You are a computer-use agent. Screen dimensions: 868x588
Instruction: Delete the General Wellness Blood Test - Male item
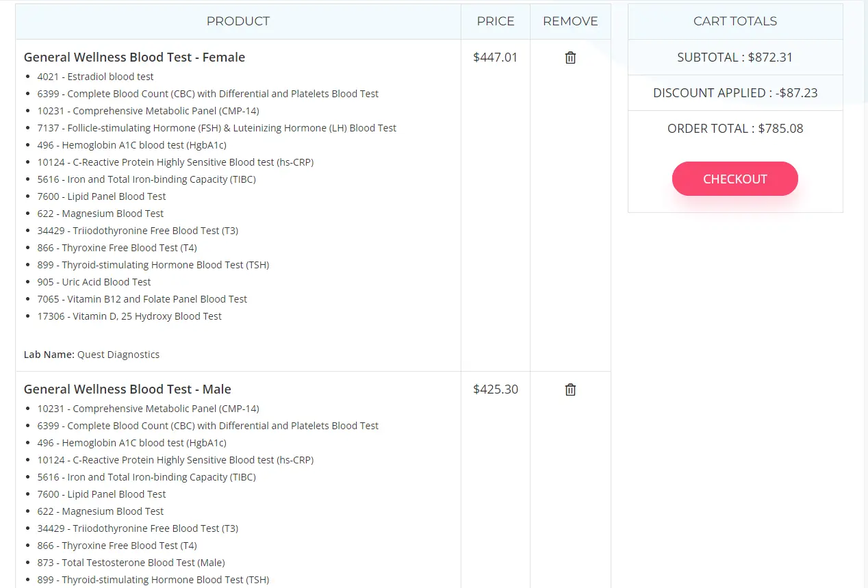tap(570, 389)
